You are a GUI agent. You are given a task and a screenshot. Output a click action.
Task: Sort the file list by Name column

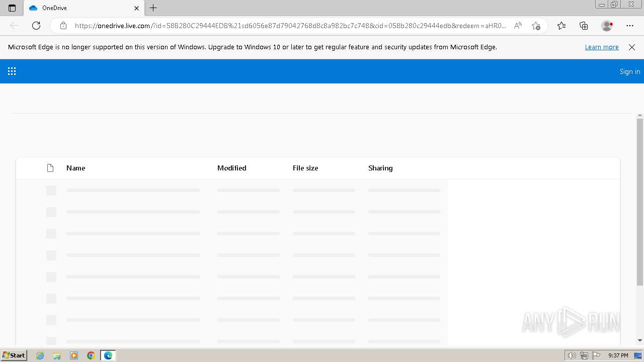[76, 168]
